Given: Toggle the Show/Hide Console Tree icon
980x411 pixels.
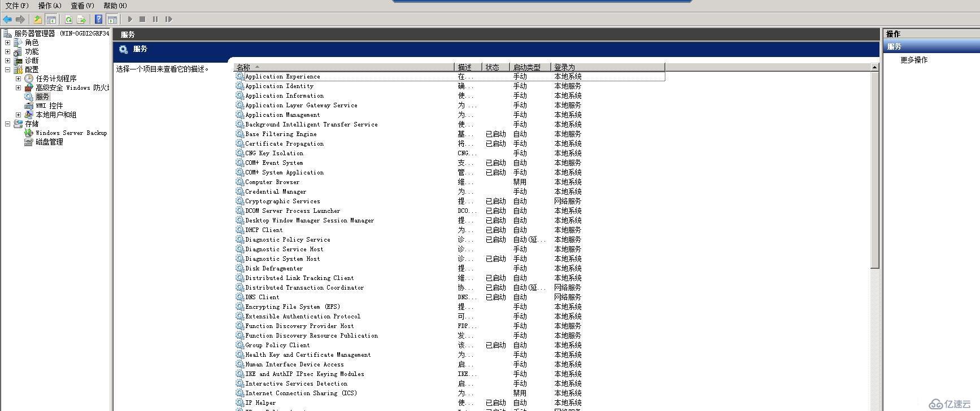Looking at the screenshot, I should pyautogui.click(x=51, y=19).
